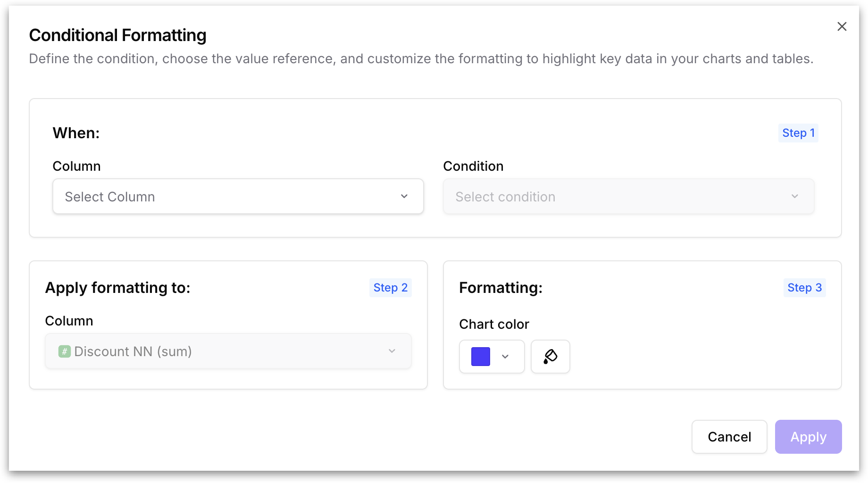The height and width of the screenshot is (483, 868).
Task: Open the Select Column dropdown
Action: coord(238,196)
